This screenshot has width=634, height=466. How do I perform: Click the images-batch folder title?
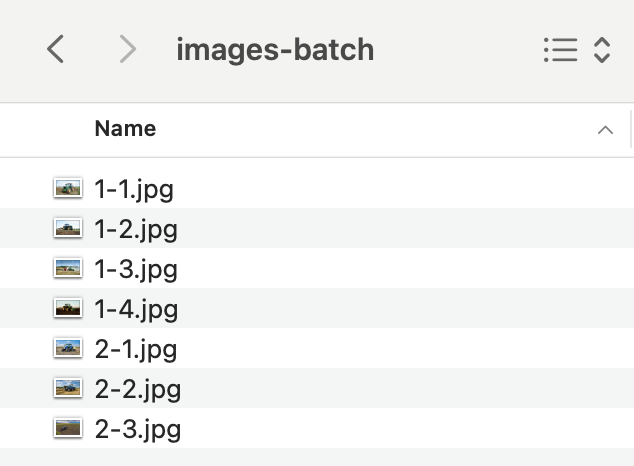click(x=275, y=49)
